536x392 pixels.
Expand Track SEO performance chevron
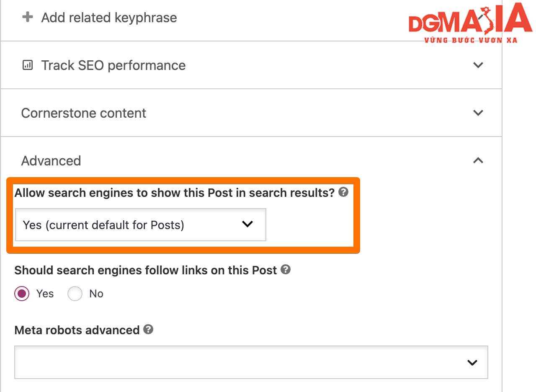click(478, 65)
